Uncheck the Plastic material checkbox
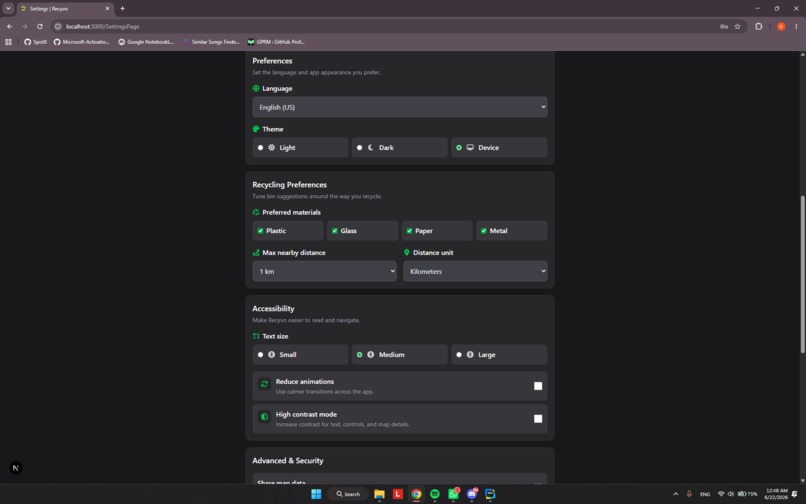 tap(260, 231)
